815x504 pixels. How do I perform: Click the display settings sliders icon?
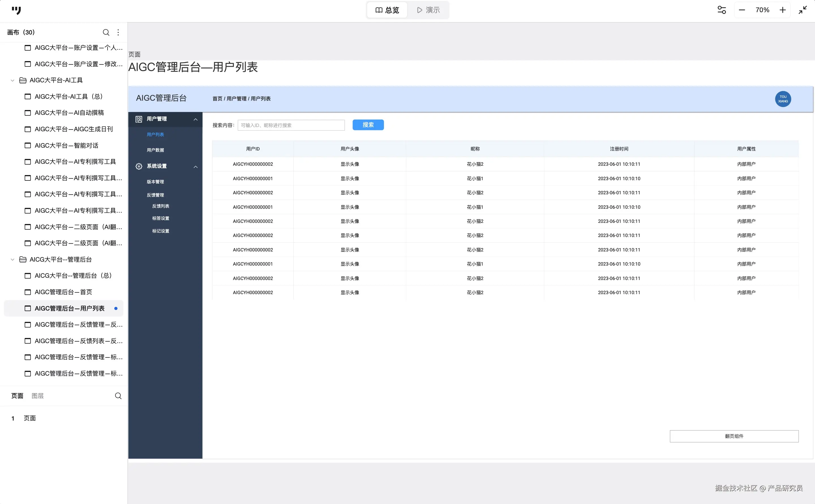(x=722, y=10)
